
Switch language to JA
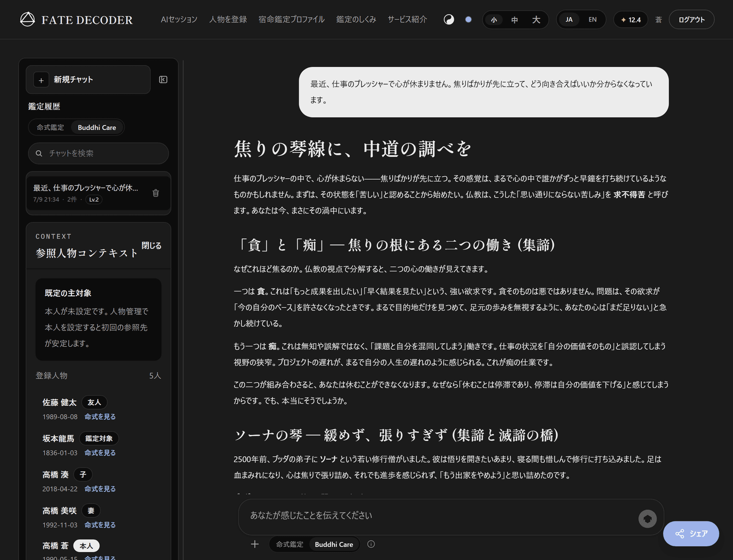coord(569,19)
